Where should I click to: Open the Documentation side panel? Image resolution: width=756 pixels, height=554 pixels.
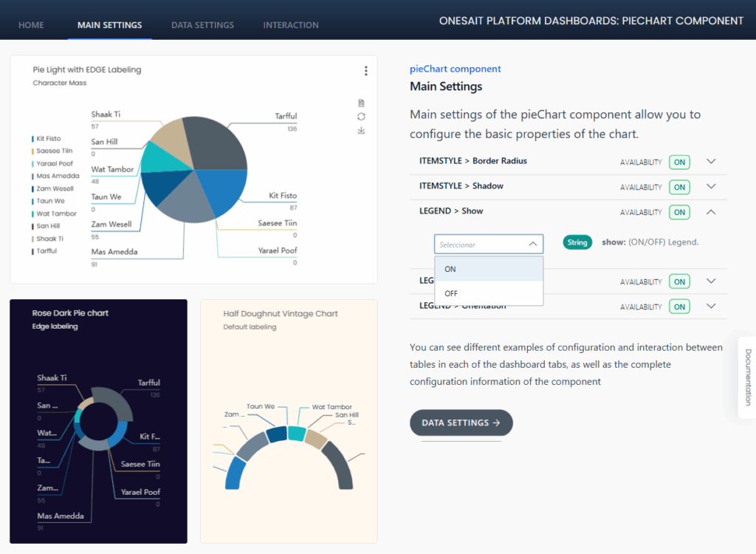(747, 377)
